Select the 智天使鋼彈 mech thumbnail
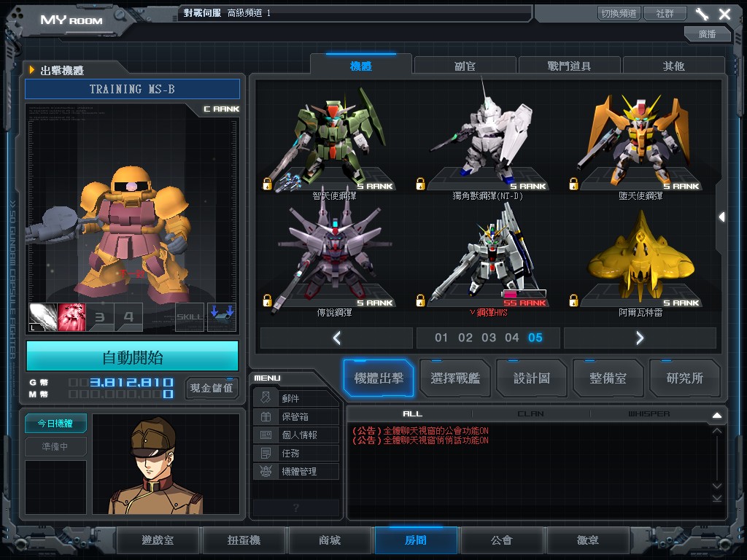The height and width of the screenshot is (560, 747). coord(333,138)
